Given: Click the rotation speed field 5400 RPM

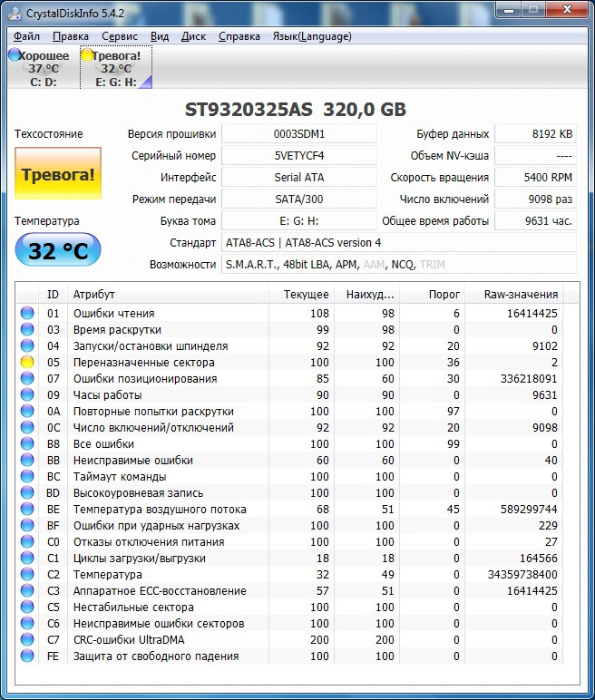Looking at the screenshot, I should [x=535, y=178].
